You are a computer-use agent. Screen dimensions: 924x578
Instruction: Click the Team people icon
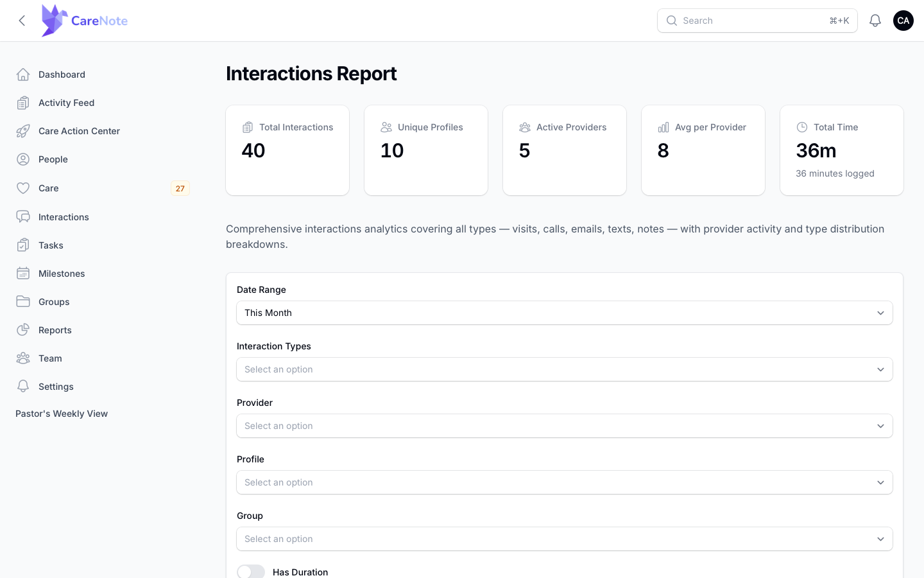pyautogui.click(x=23, y=358)
